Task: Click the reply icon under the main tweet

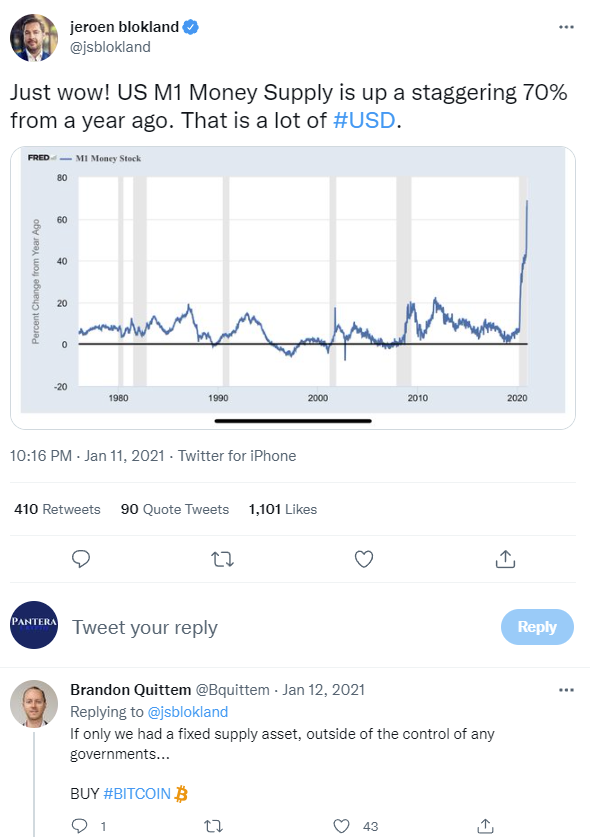Action: tap(81, 559)
